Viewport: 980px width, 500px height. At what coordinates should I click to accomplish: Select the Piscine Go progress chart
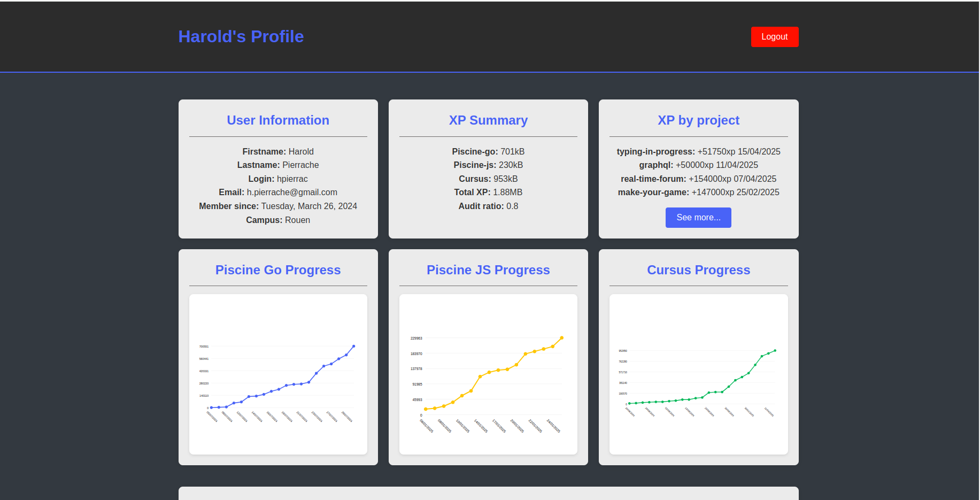(x=278, y=374)
